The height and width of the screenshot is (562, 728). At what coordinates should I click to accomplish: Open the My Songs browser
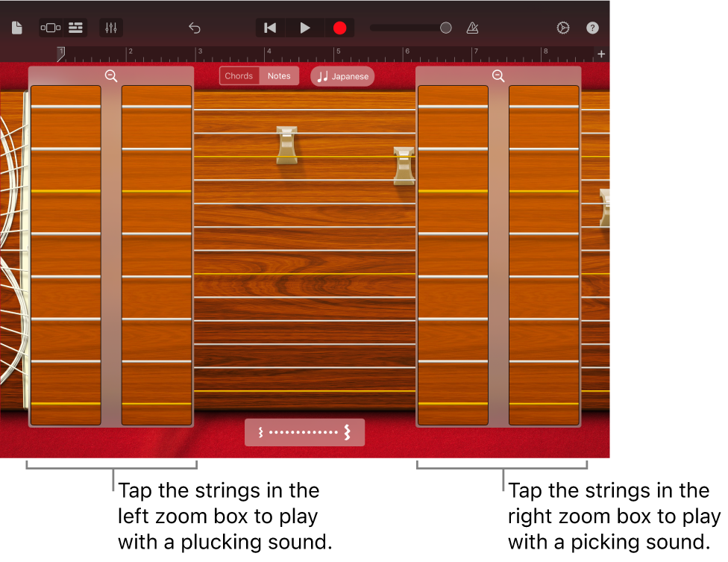(x=16, y=28)
